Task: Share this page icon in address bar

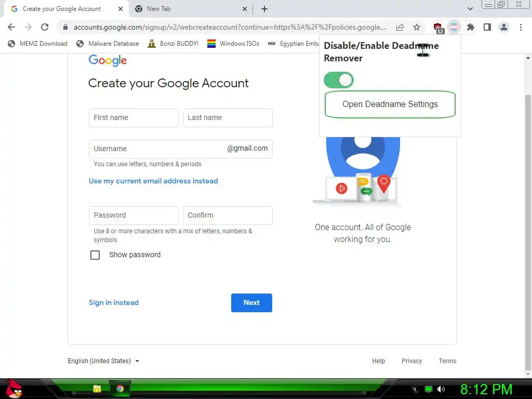Action: pyautogui.click(x=400, y=27)
